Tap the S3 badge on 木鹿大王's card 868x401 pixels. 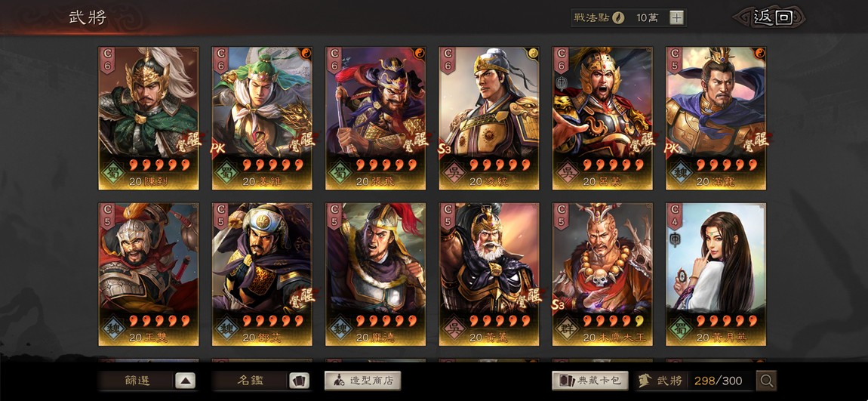(559, 304)
